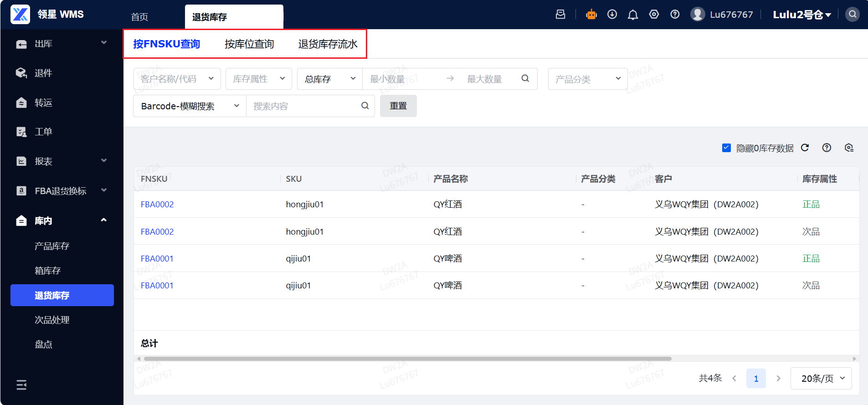Switch to 按库位查询 tab
Screen dimensions: 868x405
point(249,44)
